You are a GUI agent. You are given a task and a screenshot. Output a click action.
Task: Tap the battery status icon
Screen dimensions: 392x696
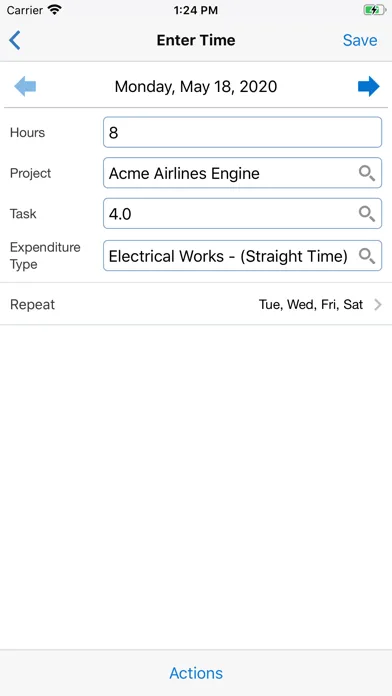point(375,10)
